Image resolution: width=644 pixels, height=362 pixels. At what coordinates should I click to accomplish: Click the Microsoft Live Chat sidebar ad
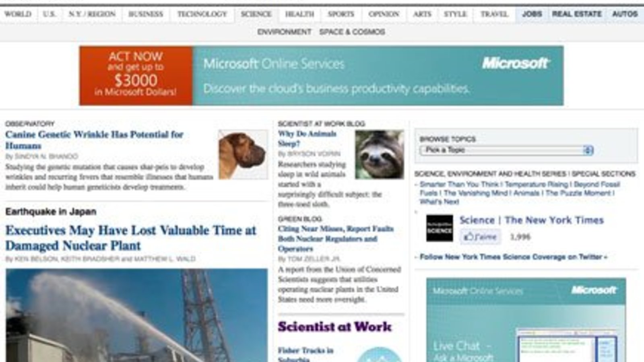coord(526,320)
